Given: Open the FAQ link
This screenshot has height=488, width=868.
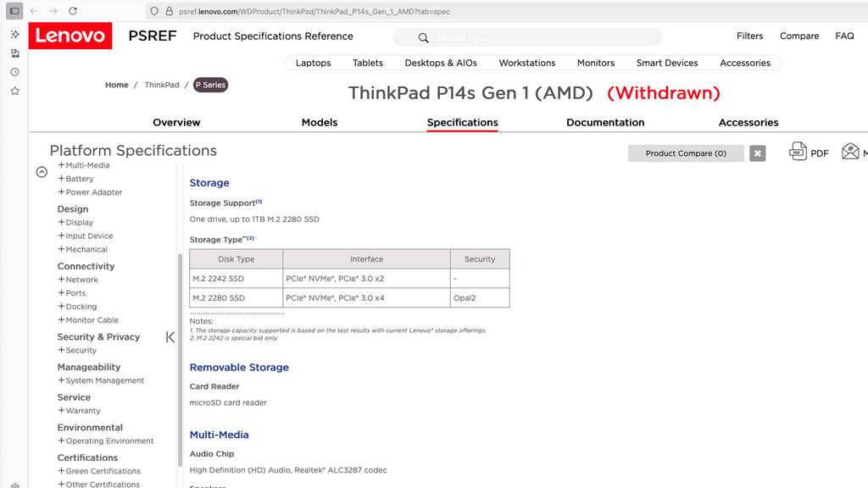Looking at the screenshot, I should [845, 36].
